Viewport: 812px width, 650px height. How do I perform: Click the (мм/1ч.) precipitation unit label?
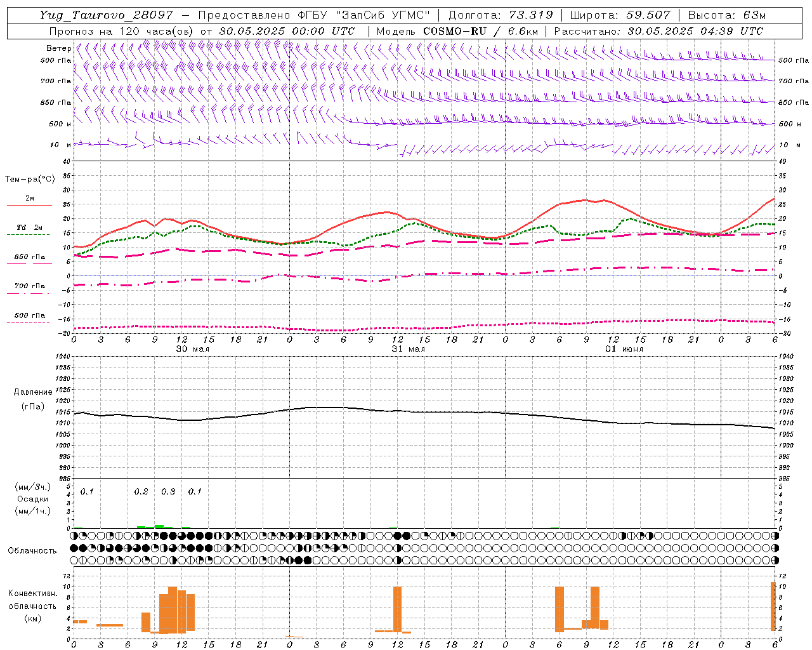point(33,511)
